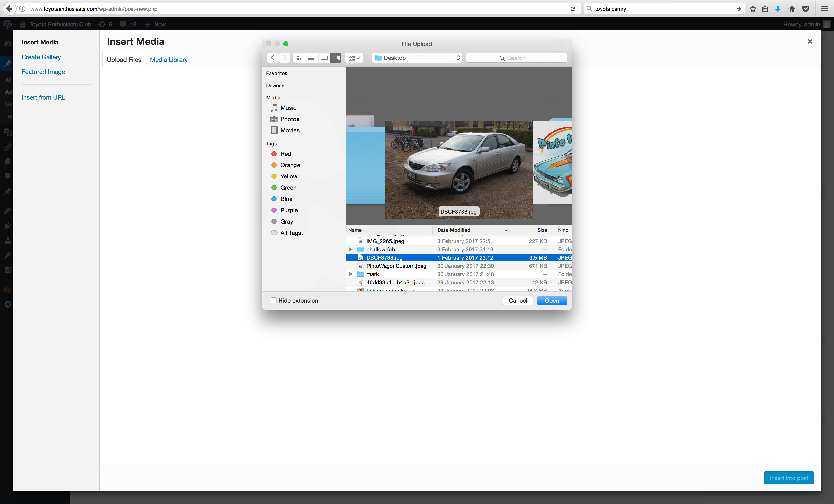Close the Insert Media modal
Image resolution: width=834 pixels, height=504 pixels.
tap(810, 41)
